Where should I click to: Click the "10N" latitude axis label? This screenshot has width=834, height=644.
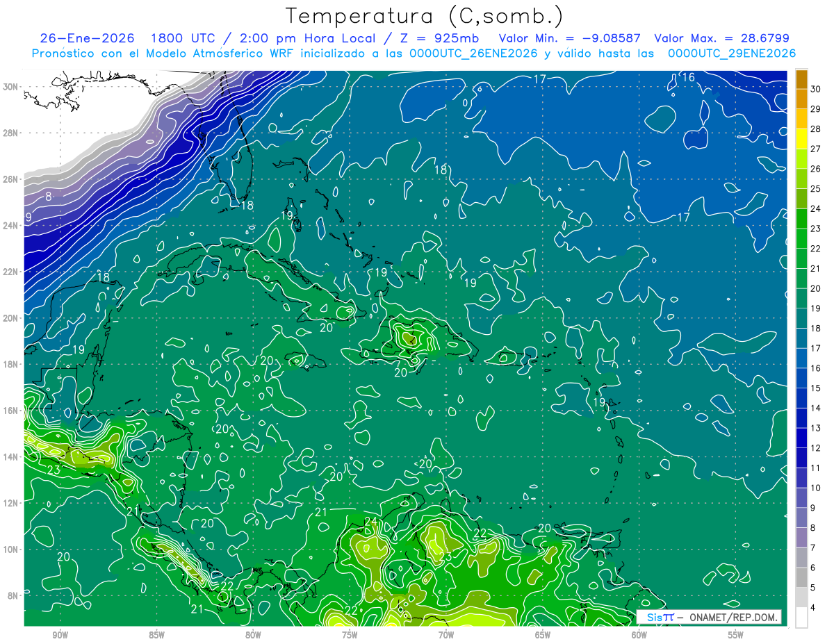pyautogui.click(x=11, y=549)
